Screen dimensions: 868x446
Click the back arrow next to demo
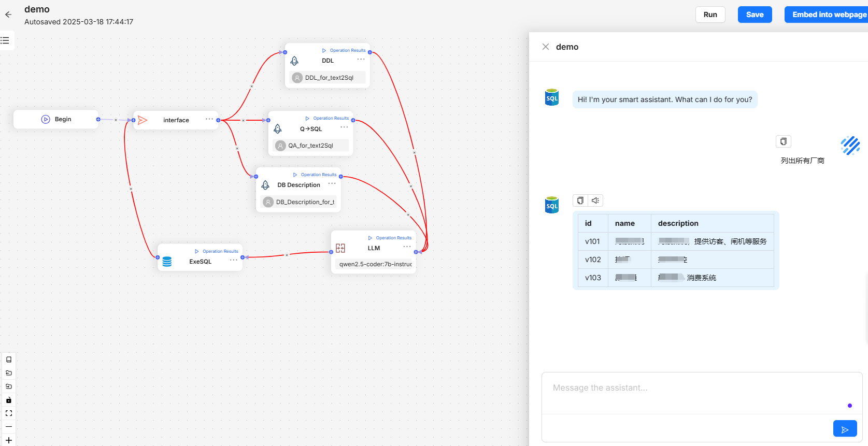point(8,15)
